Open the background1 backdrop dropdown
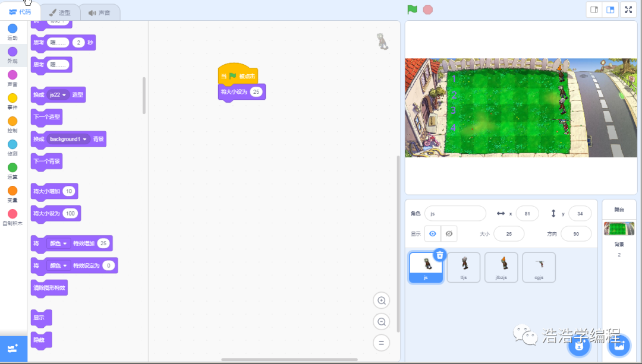Viewport: 642px width, 364px height. coord(68,139)
